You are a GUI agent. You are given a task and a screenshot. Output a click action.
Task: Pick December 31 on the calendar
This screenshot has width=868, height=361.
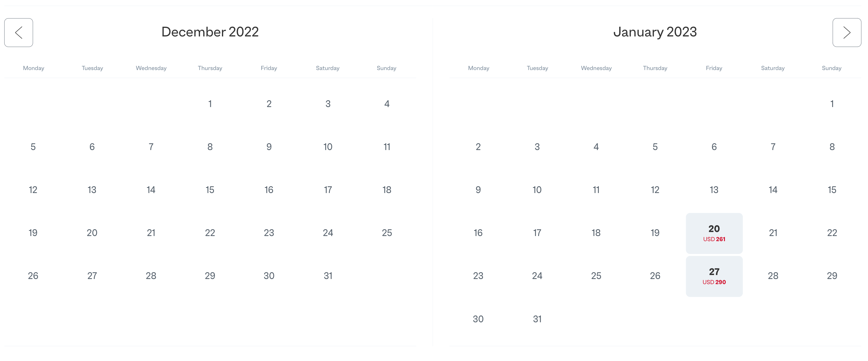328,276
